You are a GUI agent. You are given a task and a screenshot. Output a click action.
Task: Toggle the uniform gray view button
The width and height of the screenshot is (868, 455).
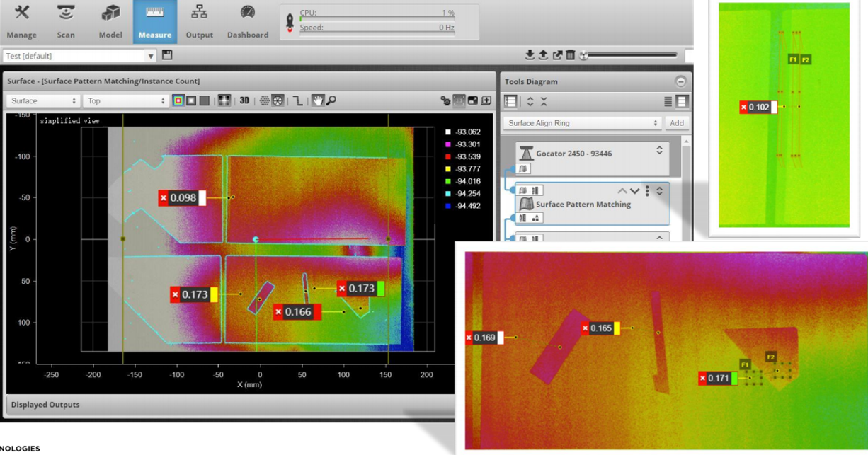point(204,101)
